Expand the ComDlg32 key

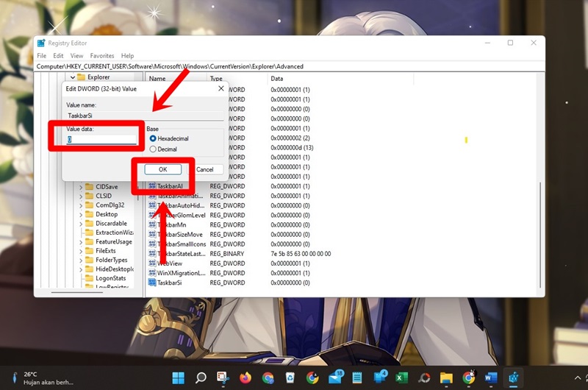81,205
